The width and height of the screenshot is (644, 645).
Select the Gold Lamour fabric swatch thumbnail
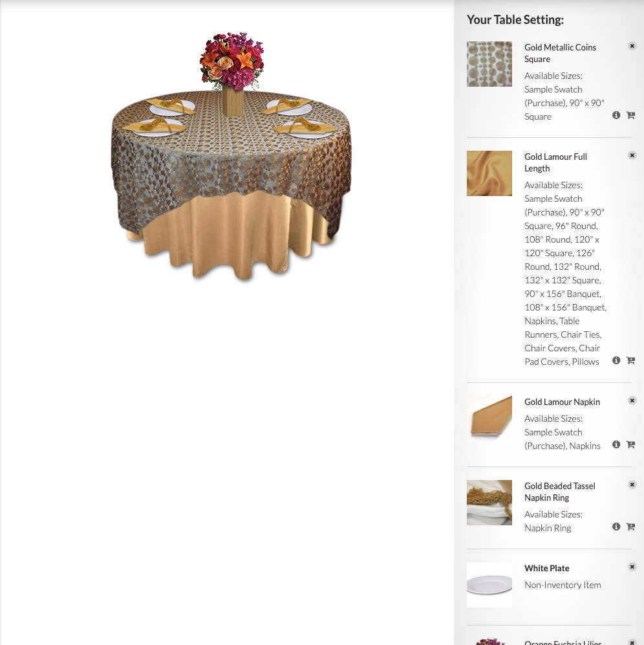[x=489, y=173]
